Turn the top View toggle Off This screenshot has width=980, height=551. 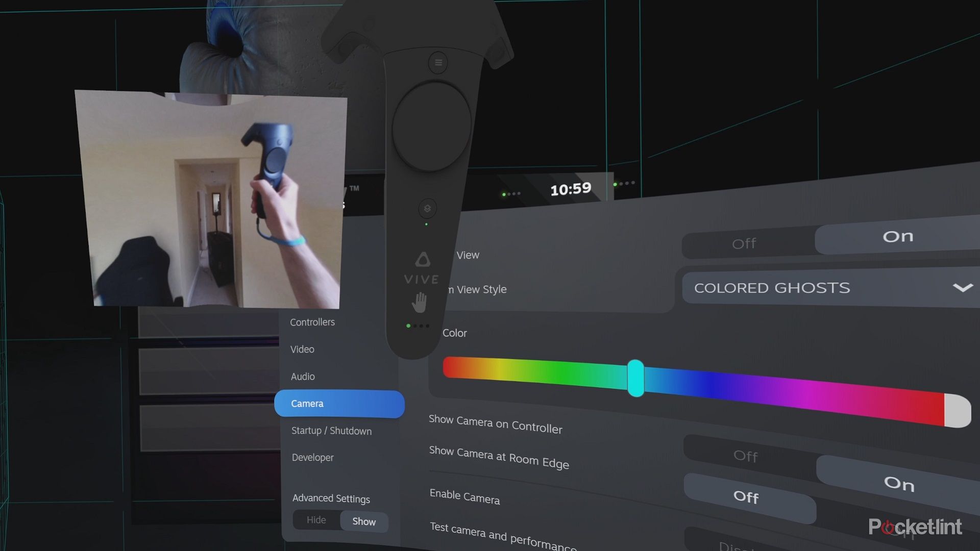(x=744, y=244)
